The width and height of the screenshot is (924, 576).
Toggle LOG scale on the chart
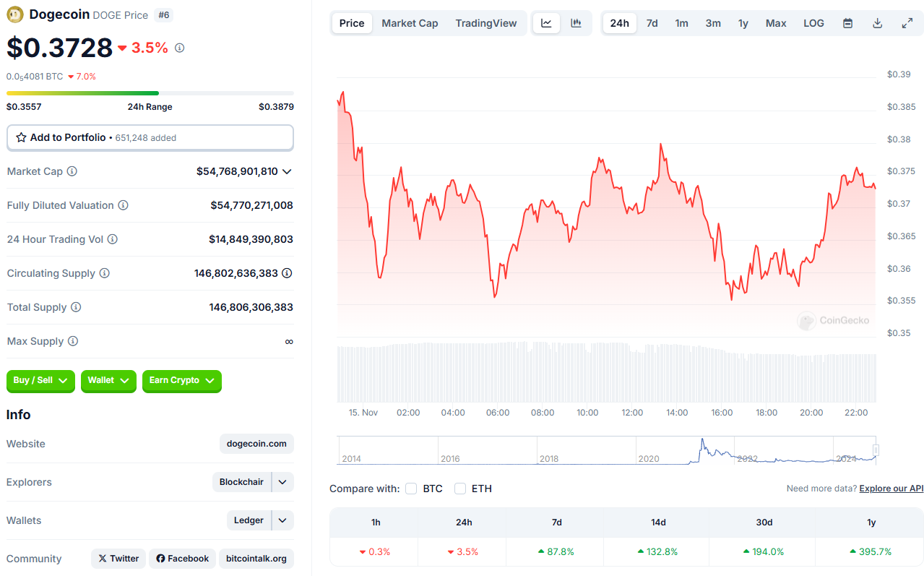(813, 23)
